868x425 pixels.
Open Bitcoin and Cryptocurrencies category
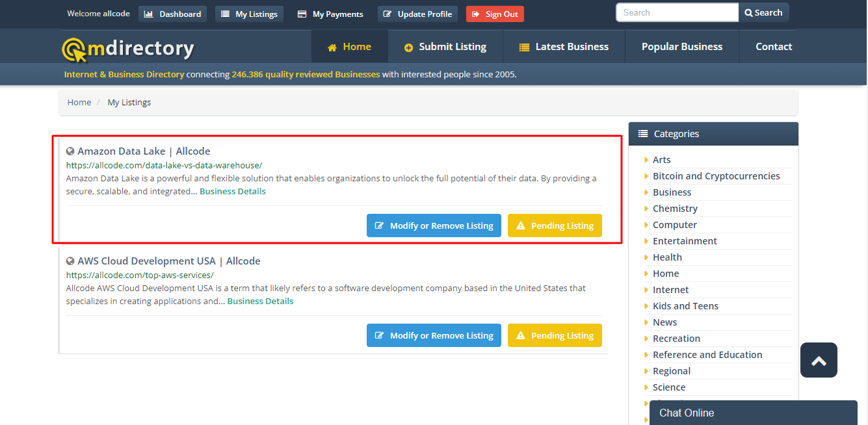click(717, 176)
